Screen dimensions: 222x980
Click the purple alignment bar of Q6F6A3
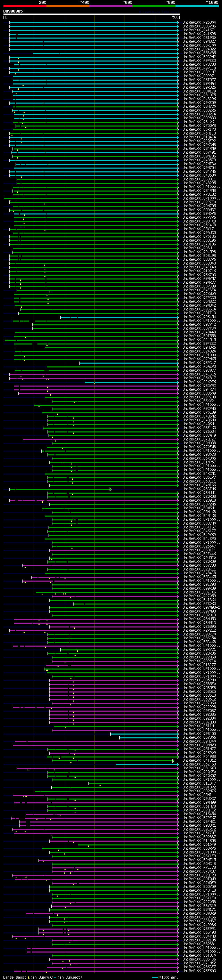[x=96, y=971]
